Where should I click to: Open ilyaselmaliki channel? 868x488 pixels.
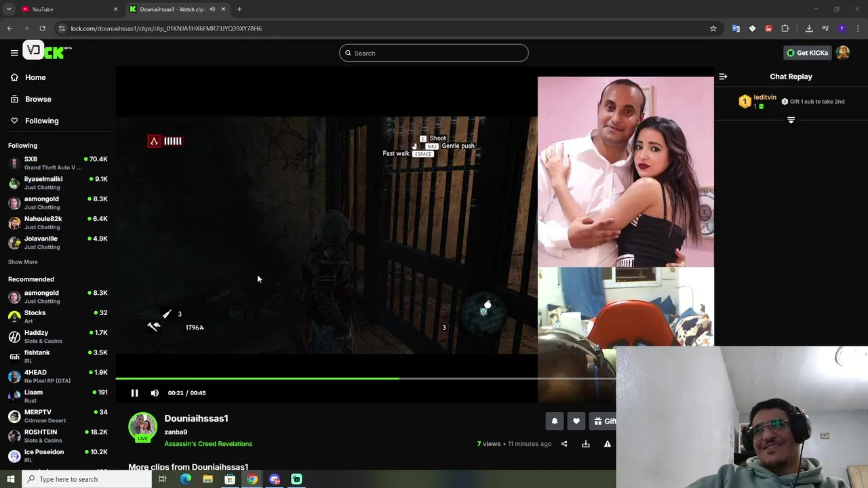[x=58, y=183]
